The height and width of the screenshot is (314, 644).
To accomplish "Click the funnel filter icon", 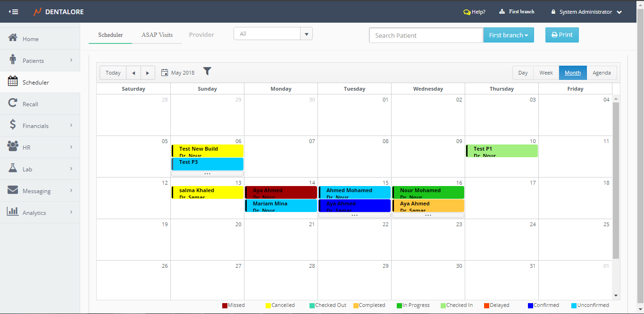I will (x=207, y=71).
